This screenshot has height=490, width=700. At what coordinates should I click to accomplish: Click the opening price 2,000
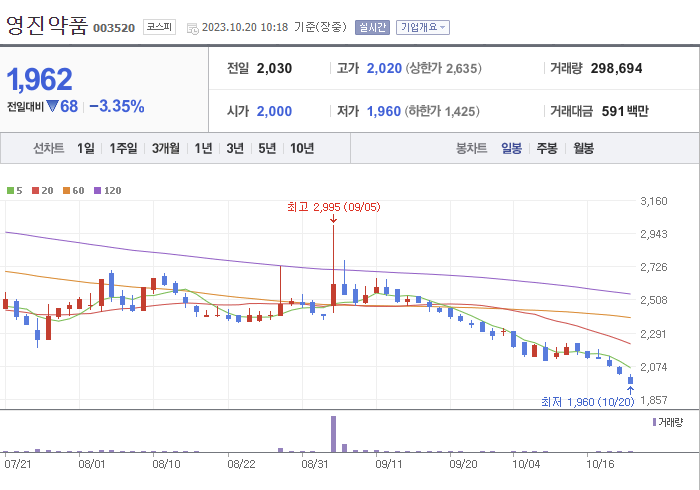pos(274,111)
